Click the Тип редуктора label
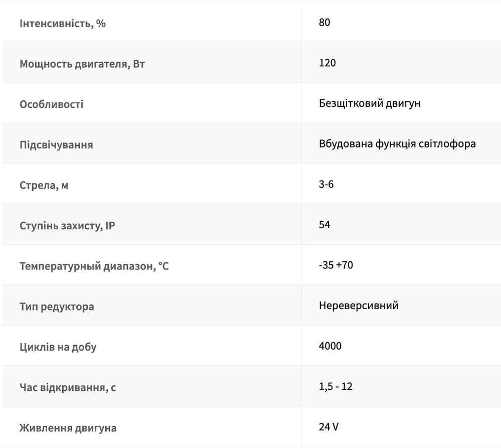 tap(57, 307)
